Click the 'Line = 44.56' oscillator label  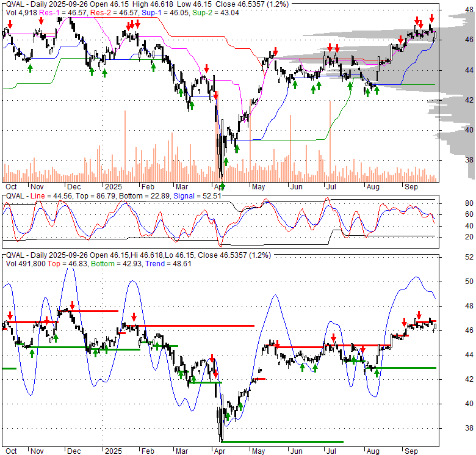tap(51, 196)
